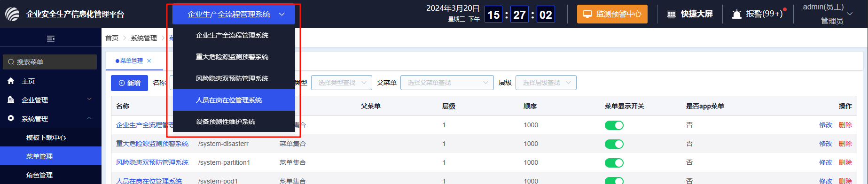This screenshot has width=868, height=184.
Task: Open the 选择层级查找 dropdown
Action: 546,83
